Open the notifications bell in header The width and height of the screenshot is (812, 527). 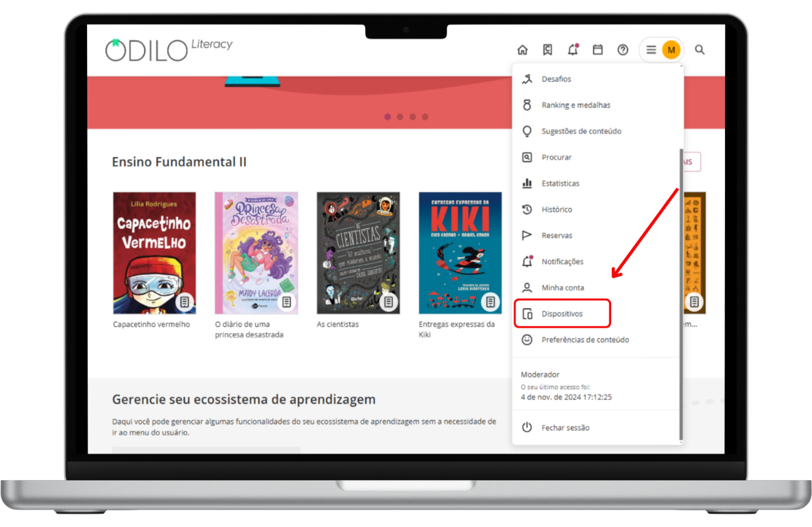click(572, 49)
